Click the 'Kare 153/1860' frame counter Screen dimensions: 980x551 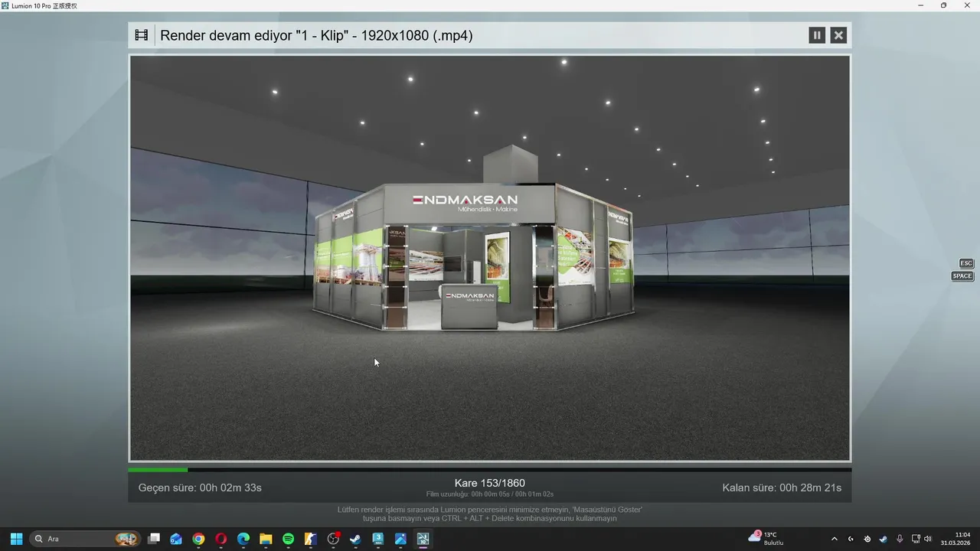coord(490,483)
